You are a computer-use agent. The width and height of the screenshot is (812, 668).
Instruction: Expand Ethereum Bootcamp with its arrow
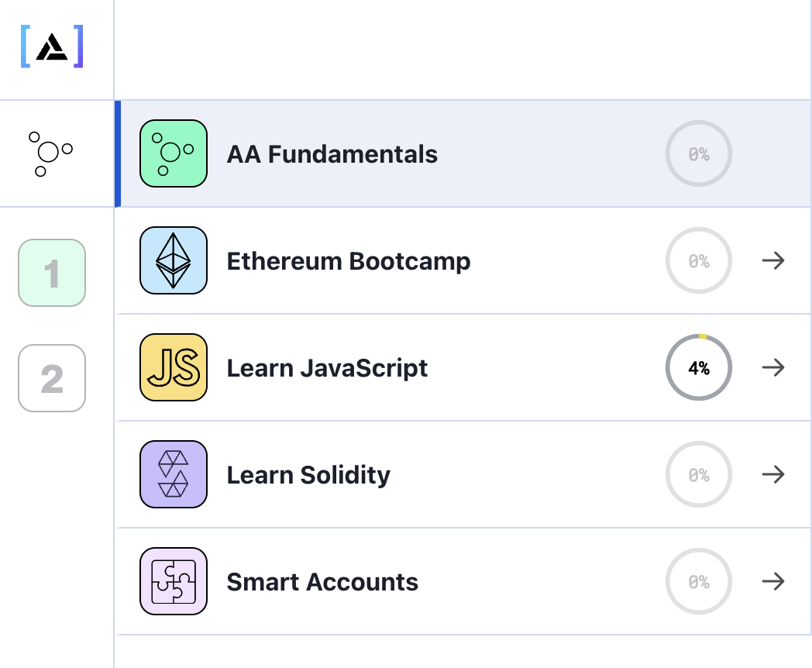(x=773, y=260)
